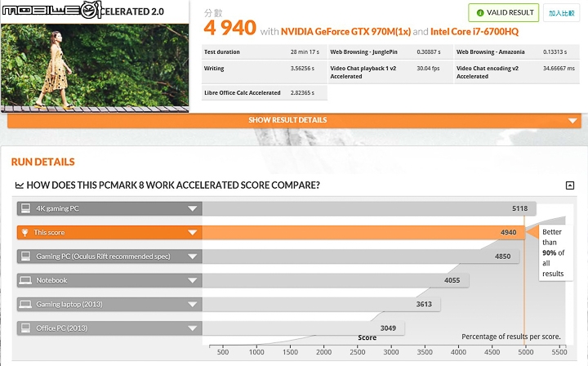Click the desktop icon on Gaming PC Oculus row
The width and height of the screenshot is (588, 366).
coord(25,257)
